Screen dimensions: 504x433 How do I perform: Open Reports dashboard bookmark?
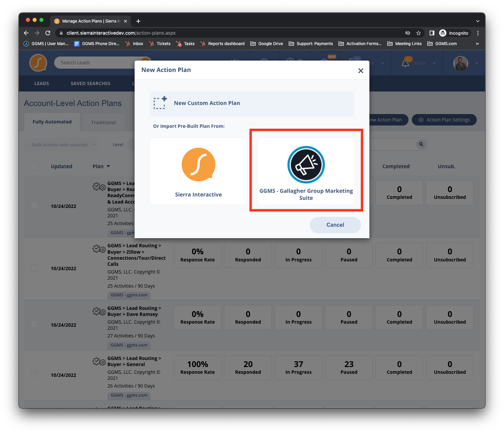[x=222, y=44]
